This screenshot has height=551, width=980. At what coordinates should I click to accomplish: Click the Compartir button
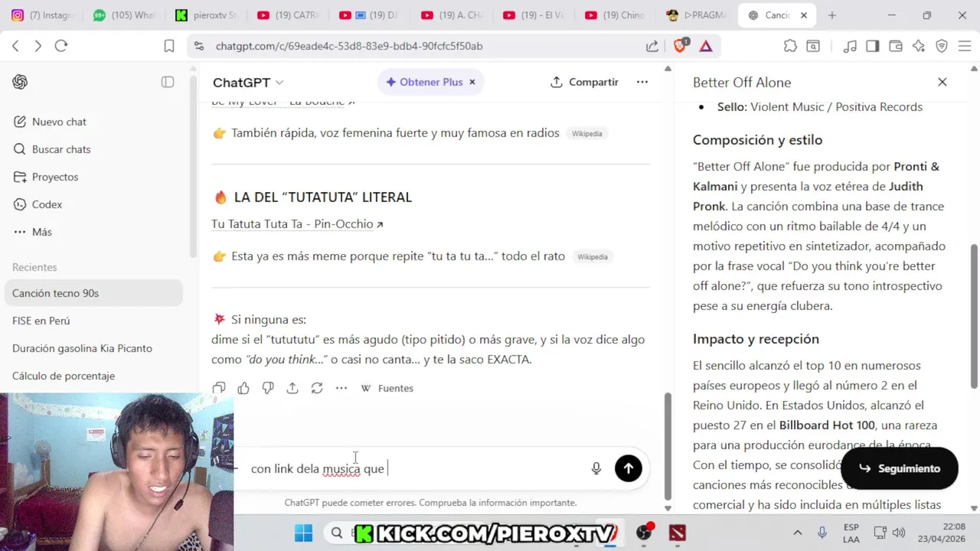point(584,82)
